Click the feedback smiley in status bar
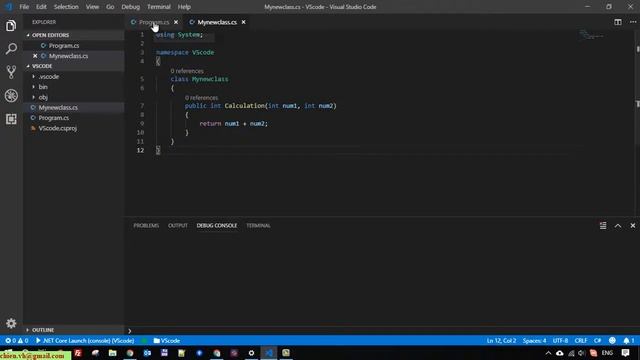This screenshot has height=360, width=640. (612, 340)
